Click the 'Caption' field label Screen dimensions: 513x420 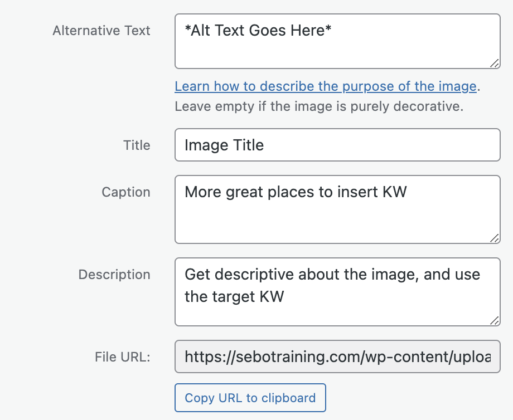[x=126, y=192]
